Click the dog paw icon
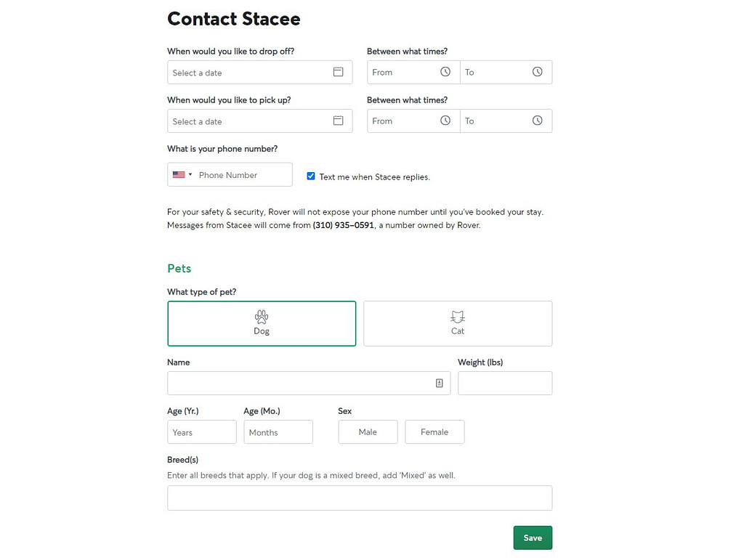 pos(262,317)
